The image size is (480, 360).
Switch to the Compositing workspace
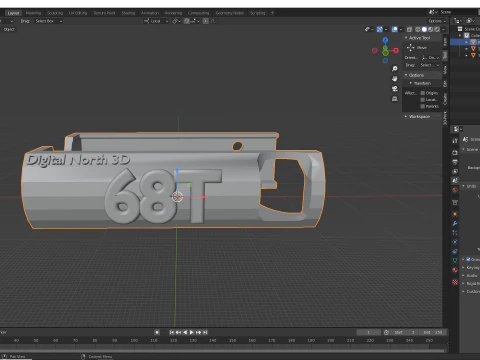199,13
